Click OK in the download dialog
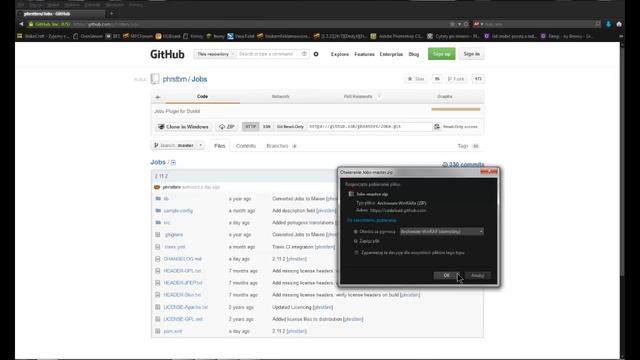 447,276
